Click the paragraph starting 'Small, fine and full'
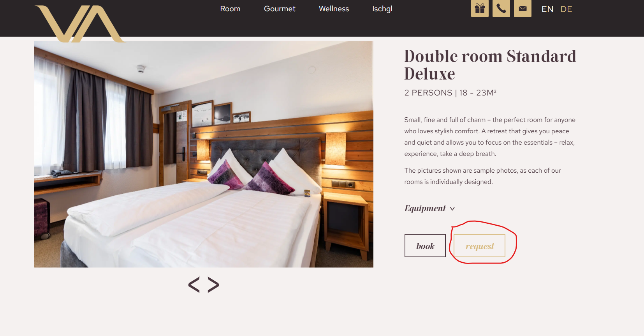 point(490,137)
